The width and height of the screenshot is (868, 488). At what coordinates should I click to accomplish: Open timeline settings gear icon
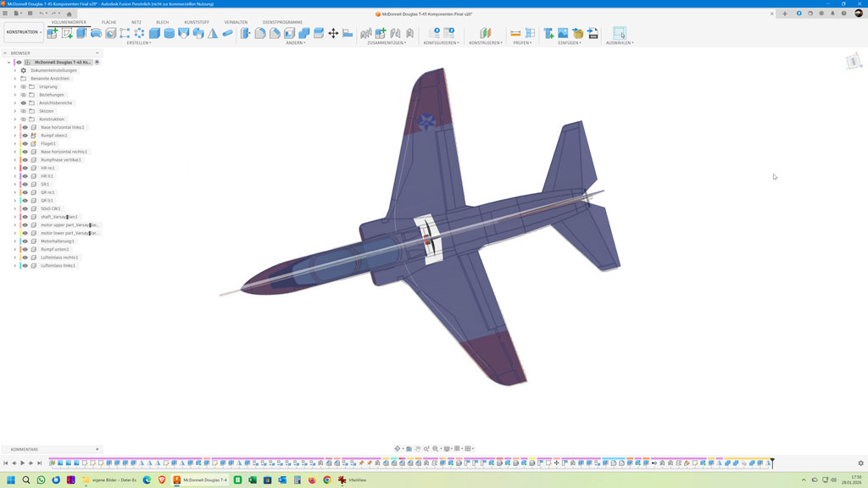pyautogui.click(x=860, y=463)
